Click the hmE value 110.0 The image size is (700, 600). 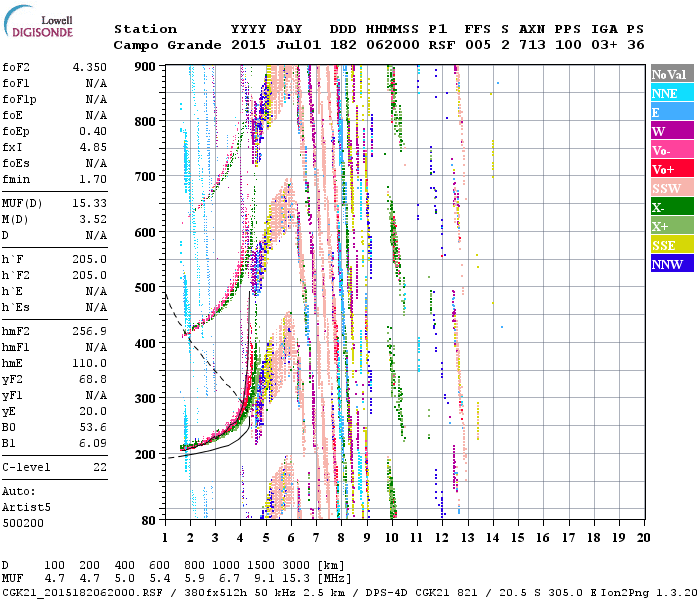90,363
